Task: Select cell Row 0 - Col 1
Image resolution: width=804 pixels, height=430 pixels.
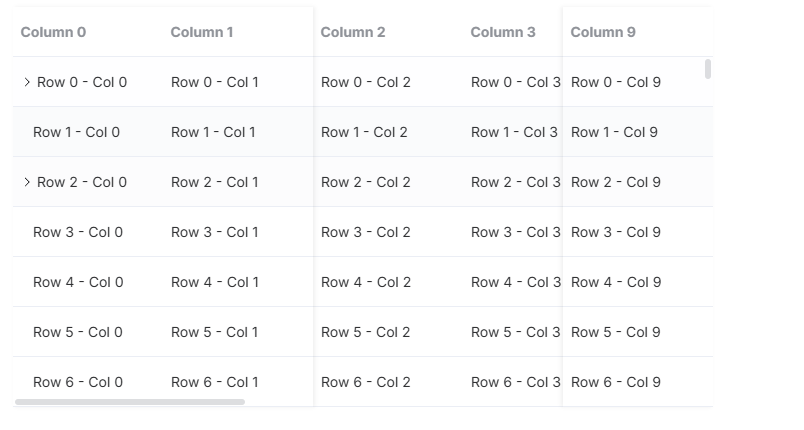Action: [x=215, y=82]
